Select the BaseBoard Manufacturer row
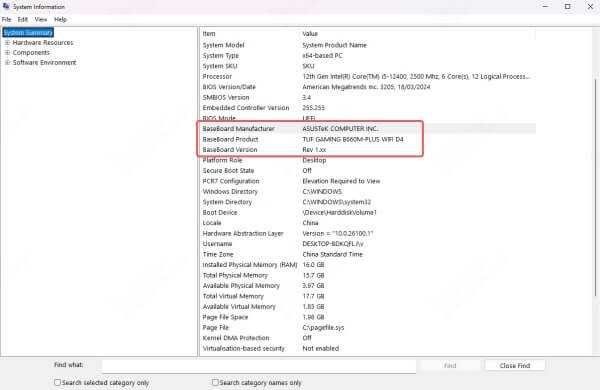 pos(368,129)
